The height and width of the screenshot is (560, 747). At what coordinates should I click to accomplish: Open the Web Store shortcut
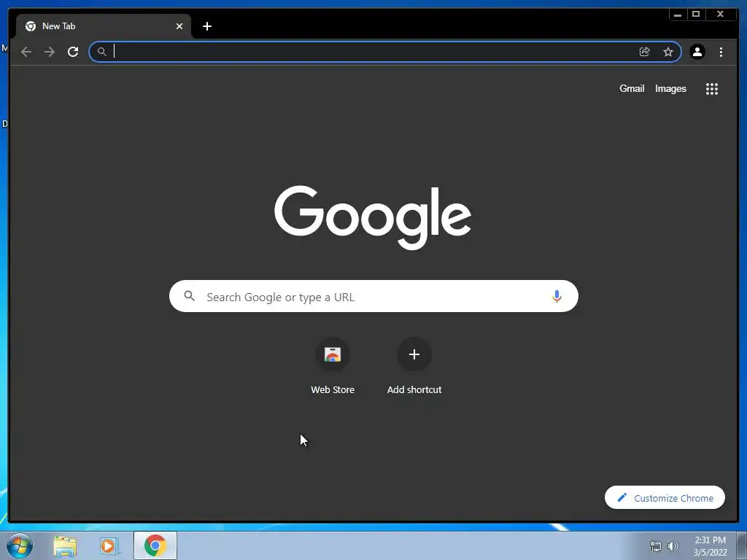[x=333, y=366]
